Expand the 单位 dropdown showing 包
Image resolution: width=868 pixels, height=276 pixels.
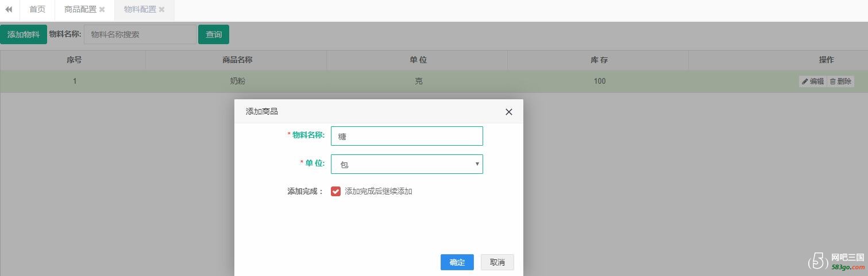click(407, 164)
